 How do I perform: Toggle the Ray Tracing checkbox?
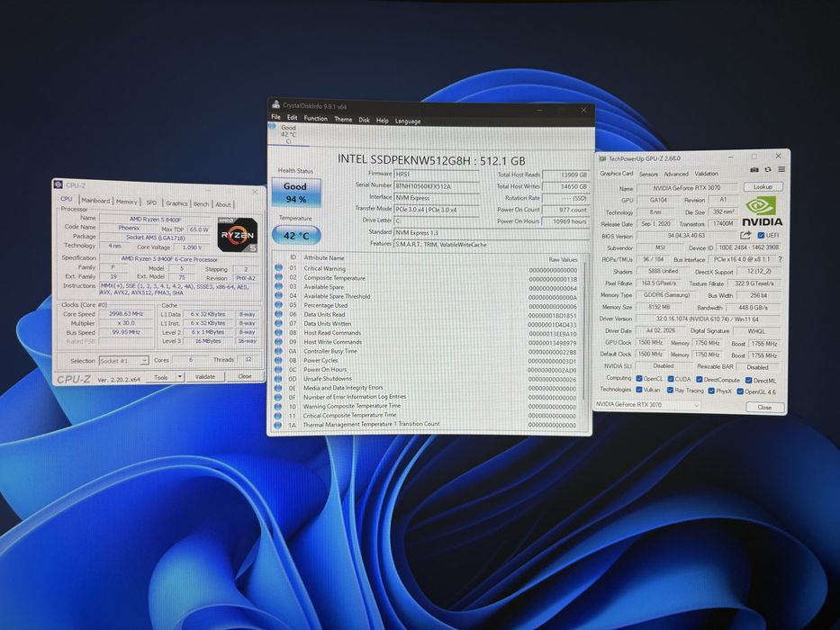[670, 391]
